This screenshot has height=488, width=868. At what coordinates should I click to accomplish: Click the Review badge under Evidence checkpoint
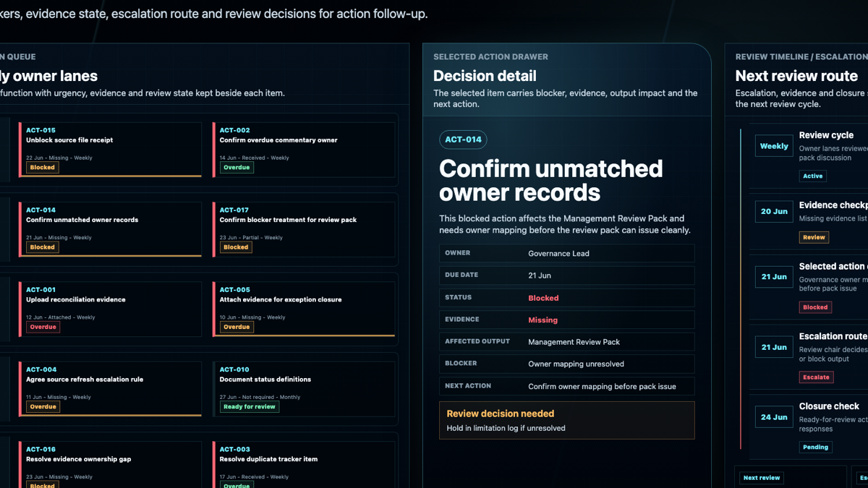pos(814,237)
